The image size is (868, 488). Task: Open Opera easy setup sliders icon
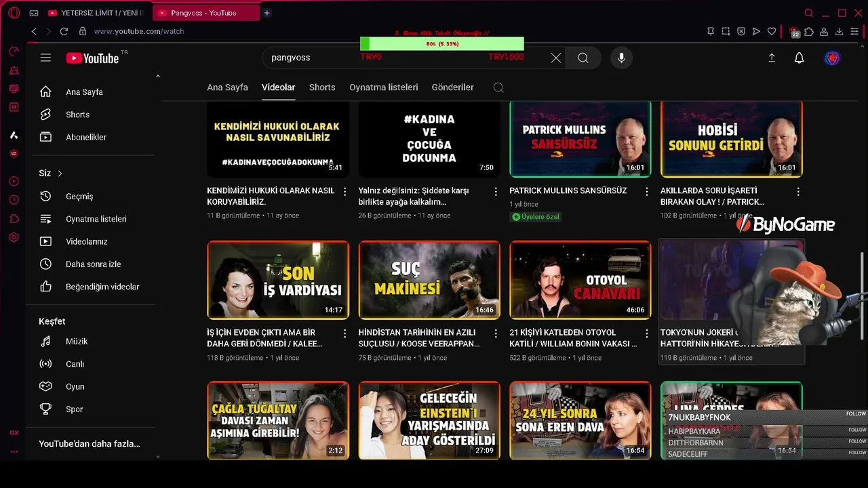pyautogui.click(x=854, y=31)
